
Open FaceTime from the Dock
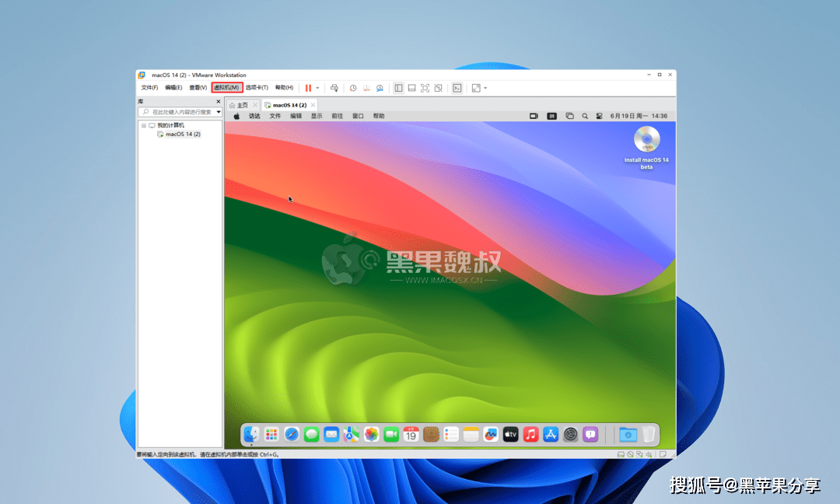(x=391, y=434)
